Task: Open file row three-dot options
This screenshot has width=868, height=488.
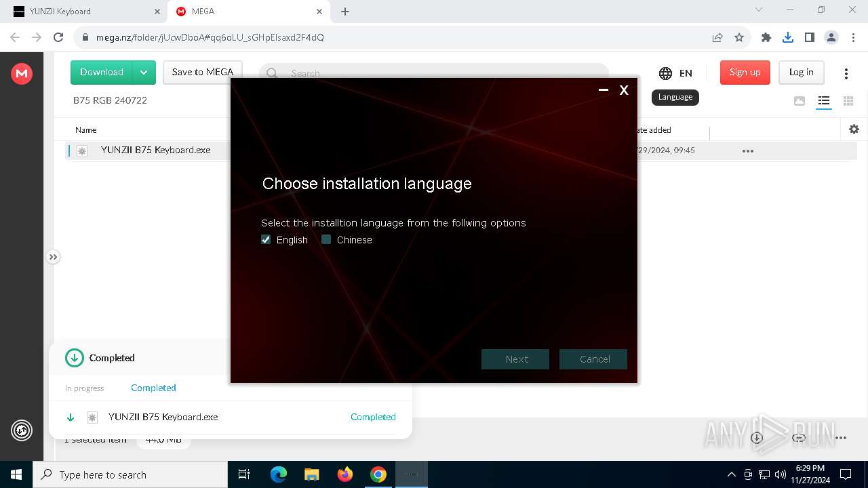Action: [x=747, y=150]
